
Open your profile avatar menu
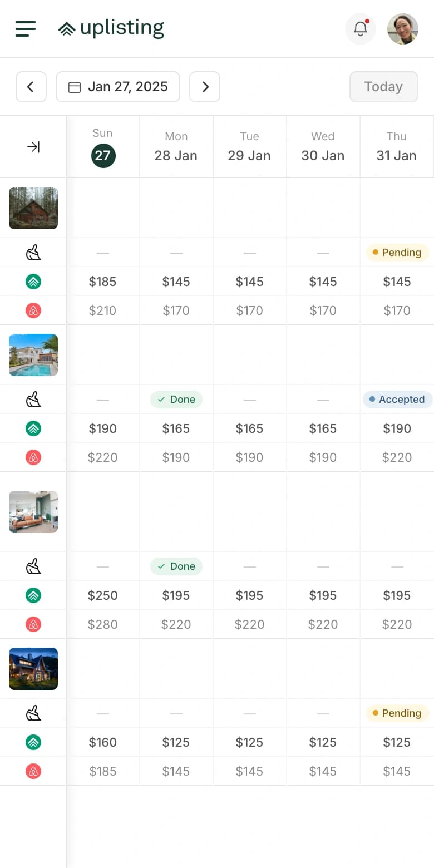pos(402,28)
